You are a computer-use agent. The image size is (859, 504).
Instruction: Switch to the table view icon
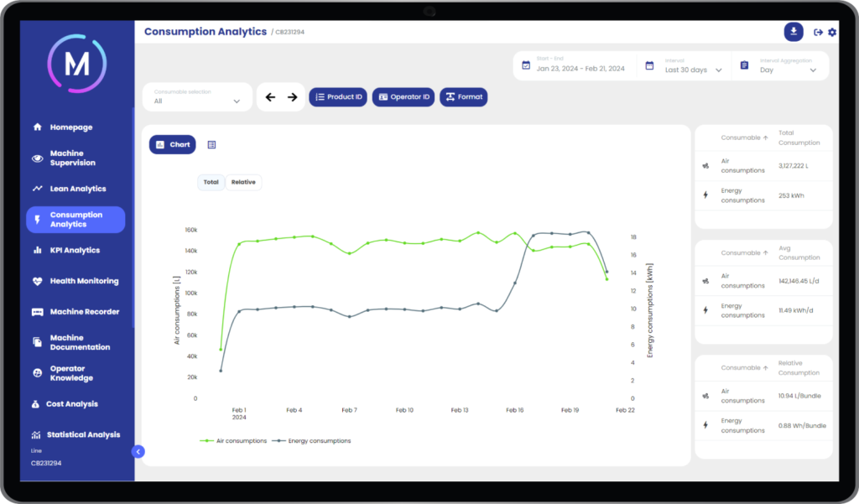click(211, 144)
